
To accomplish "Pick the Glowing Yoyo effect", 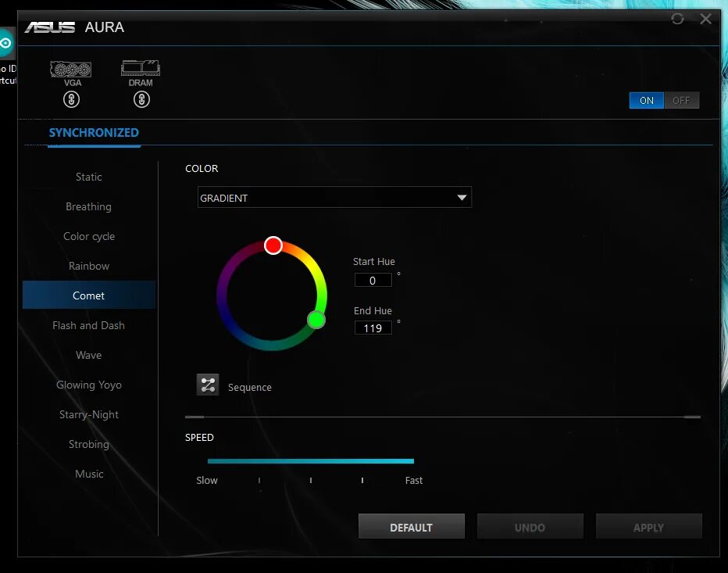I will [89, 385].
